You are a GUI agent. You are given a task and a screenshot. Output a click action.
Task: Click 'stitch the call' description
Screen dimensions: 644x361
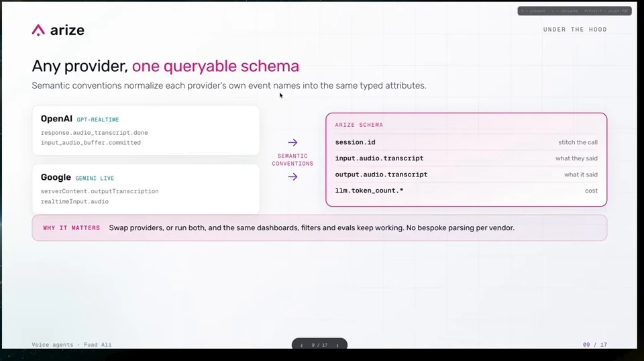tap(578, 142)
